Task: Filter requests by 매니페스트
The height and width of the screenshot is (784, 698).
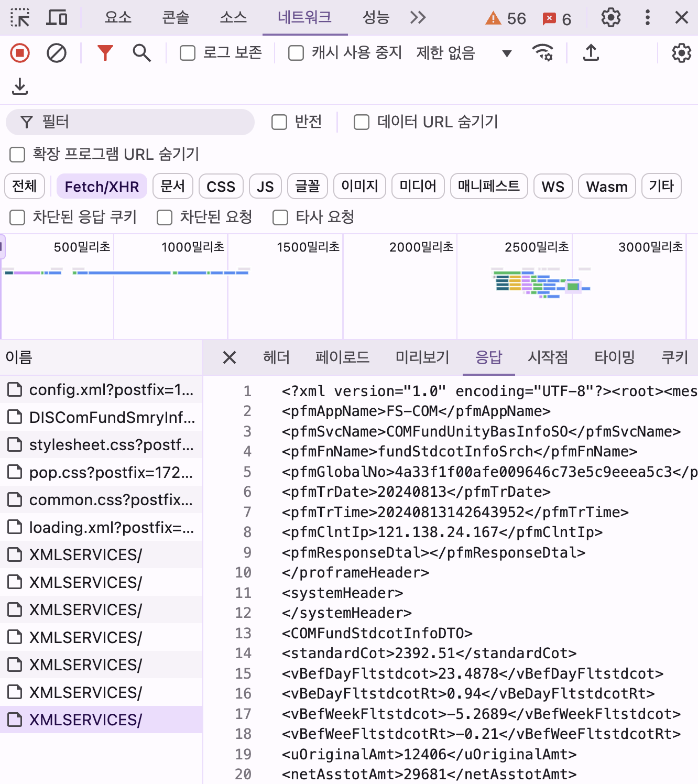Action: tap(489, 186)
